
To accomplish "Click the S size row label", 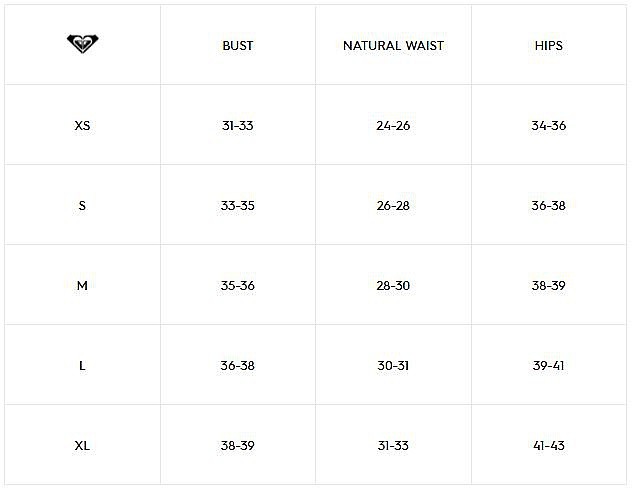I will tap(82, 205).
